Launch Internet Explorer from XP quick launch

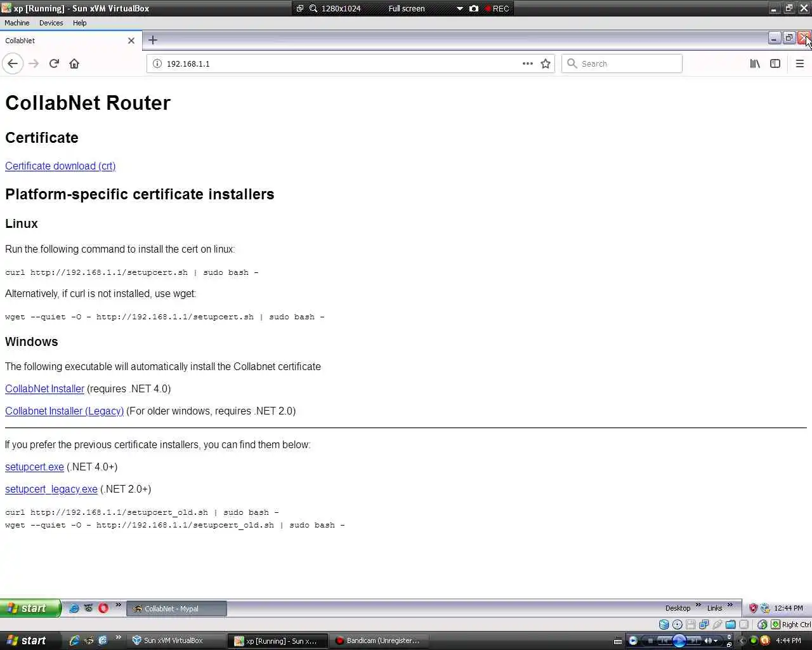coord(74,608)
